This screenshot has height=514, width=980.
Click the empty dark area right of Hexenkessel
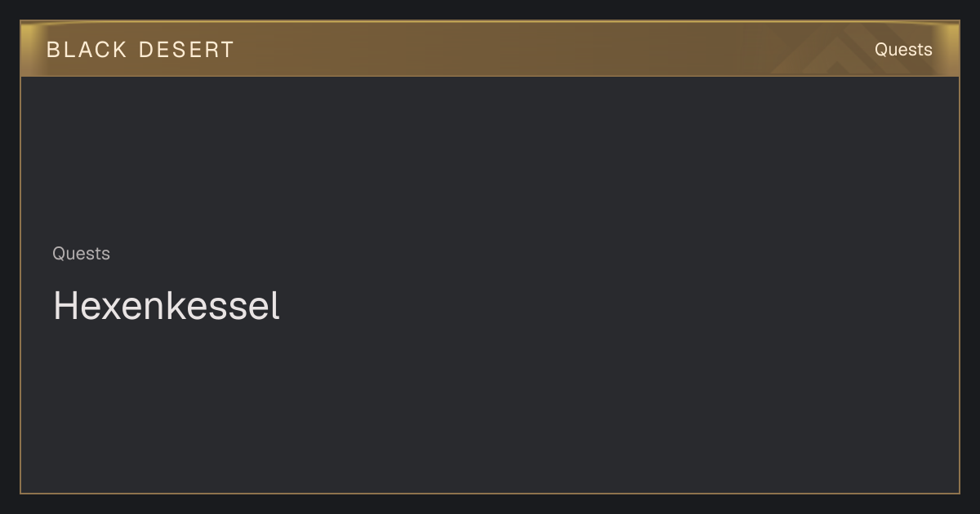621,306
